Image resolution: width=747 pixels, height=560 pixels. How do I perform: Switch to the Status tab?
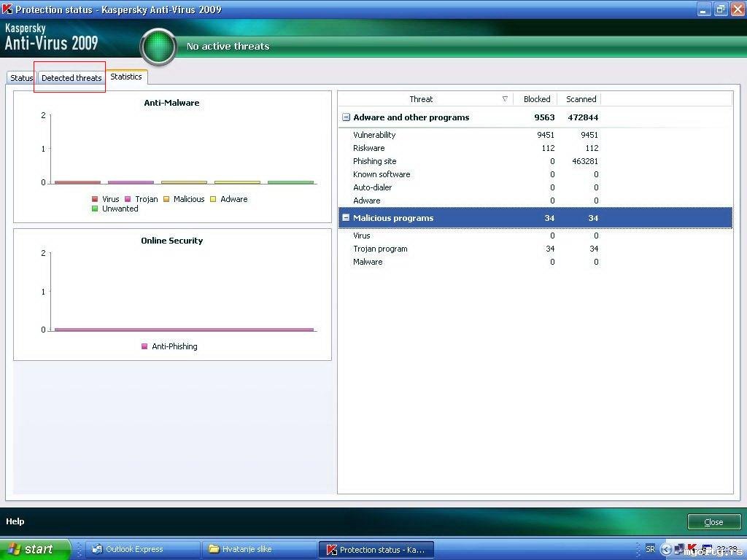pos(21,78)
